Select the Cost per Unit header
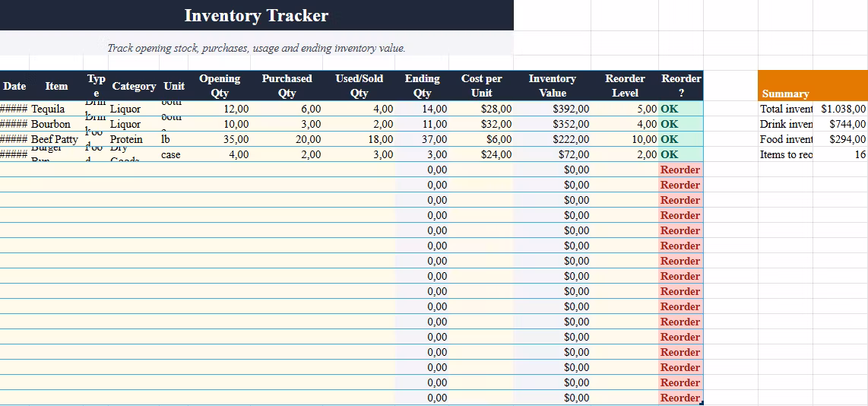 tap(482, 86)
